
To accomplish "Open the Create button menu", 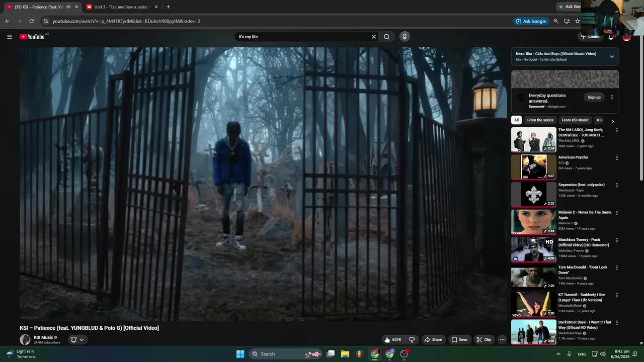I will (590, 37).
